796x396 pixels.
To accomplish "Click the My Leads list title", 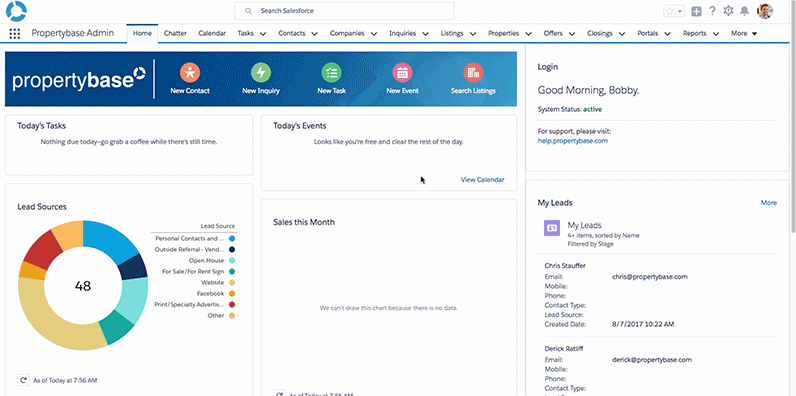I will tap(584, 225).
